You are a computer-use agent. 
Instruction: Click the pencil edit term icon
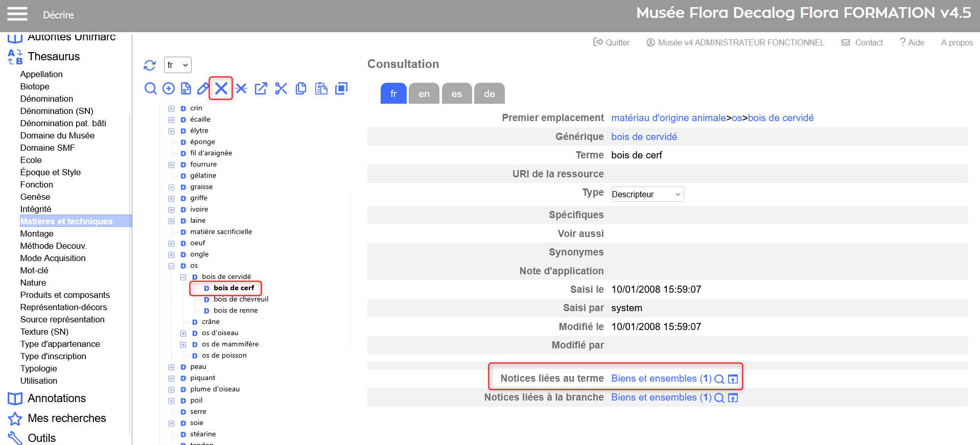(x=203, y=89)
